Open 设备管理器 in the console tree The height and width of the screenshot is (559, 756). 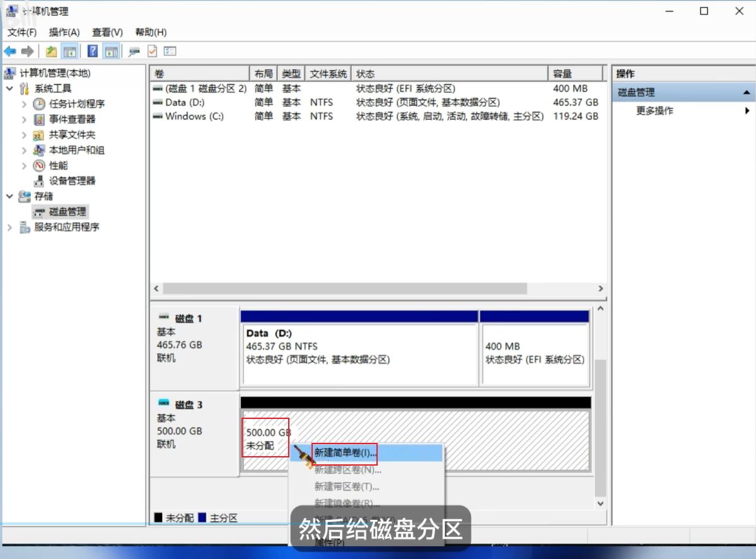(x=72, y=181)
